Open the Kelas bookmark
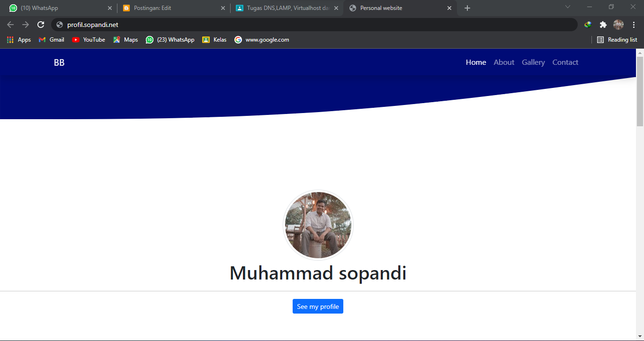 215,40
